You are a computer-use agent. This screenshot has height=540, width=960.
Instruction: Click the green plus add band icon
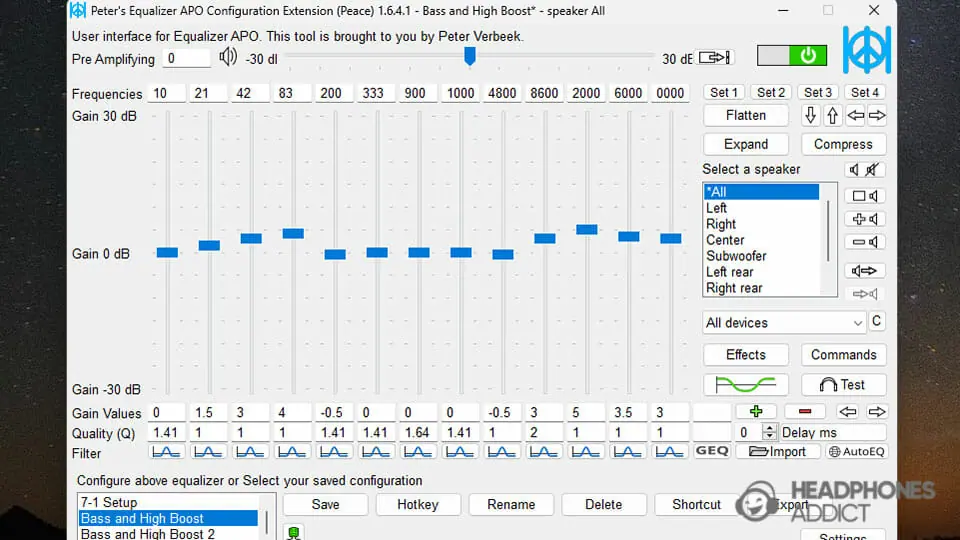755,412
